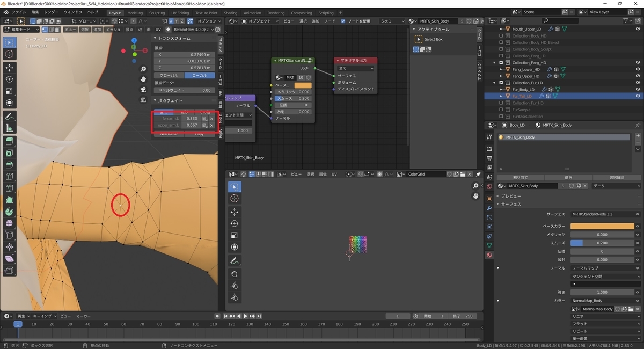Hide Fur_Tail_LD with eye icon
Viewport: 644px width, 349px height.
[638, 96]
